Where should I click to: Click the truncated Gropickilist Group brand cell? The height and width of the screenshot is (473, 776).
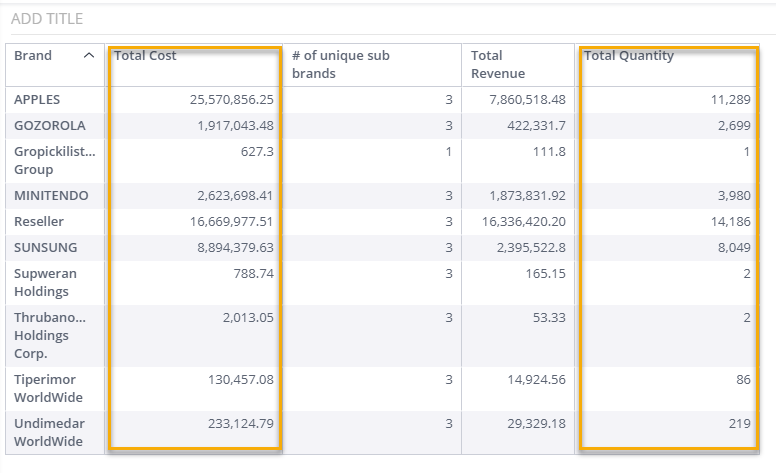pos(55,160)
